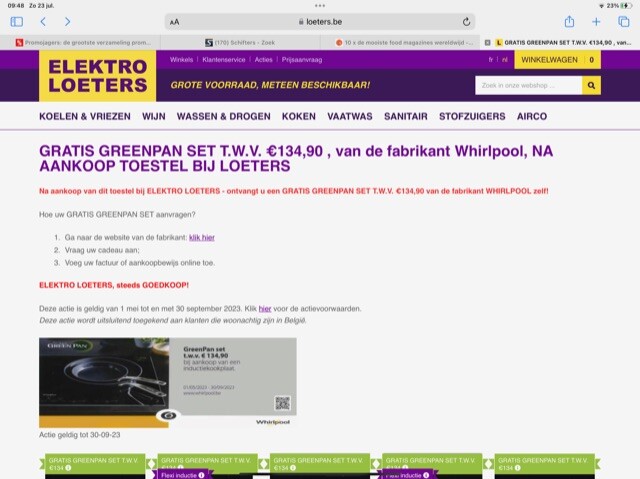Open the Airco menu
The height and width of the screenshot is (479, 640).
click(532, 116)
